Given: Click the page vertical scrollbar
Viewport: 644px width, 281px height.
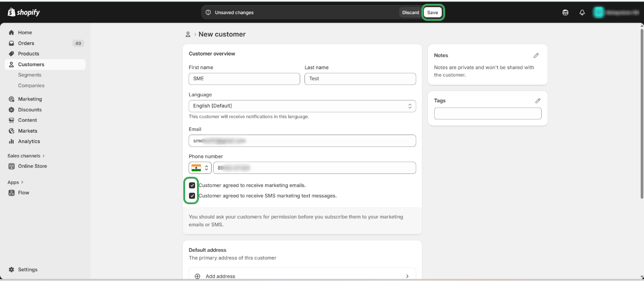Looking at the screenshot, I should tap(642, 114).
